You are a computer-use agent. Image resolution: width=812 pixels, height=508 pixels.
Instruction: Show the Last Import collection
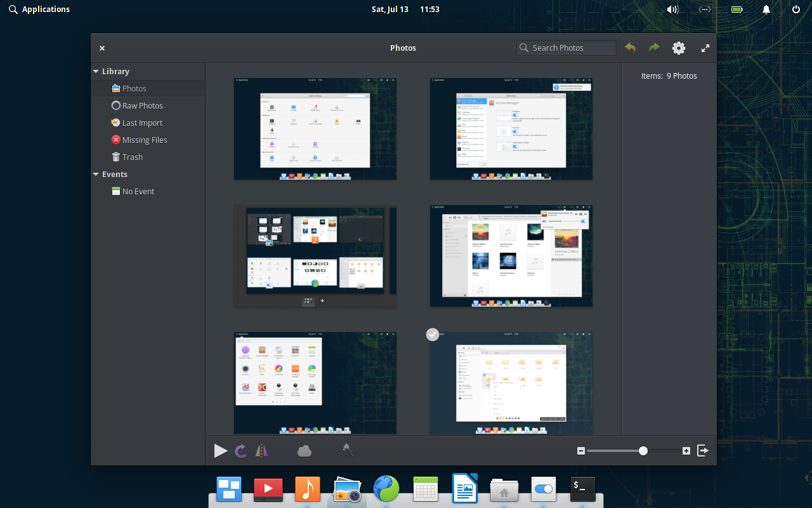coord(142,123)
